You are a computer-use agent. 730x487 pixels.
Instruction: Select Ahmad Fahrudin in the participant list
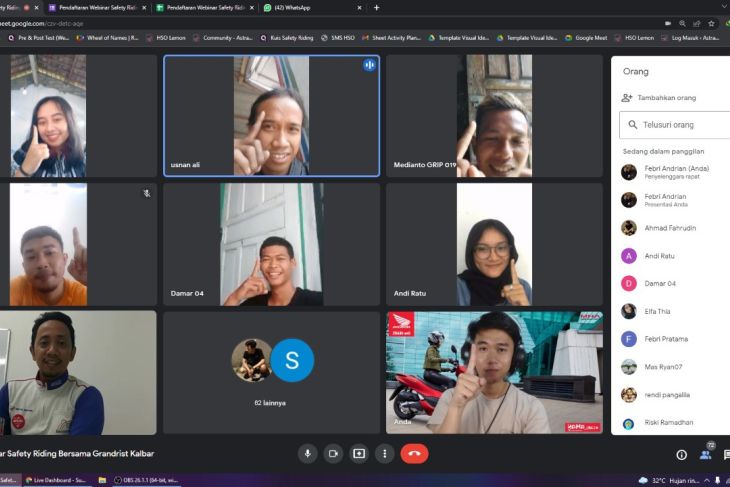675,228
